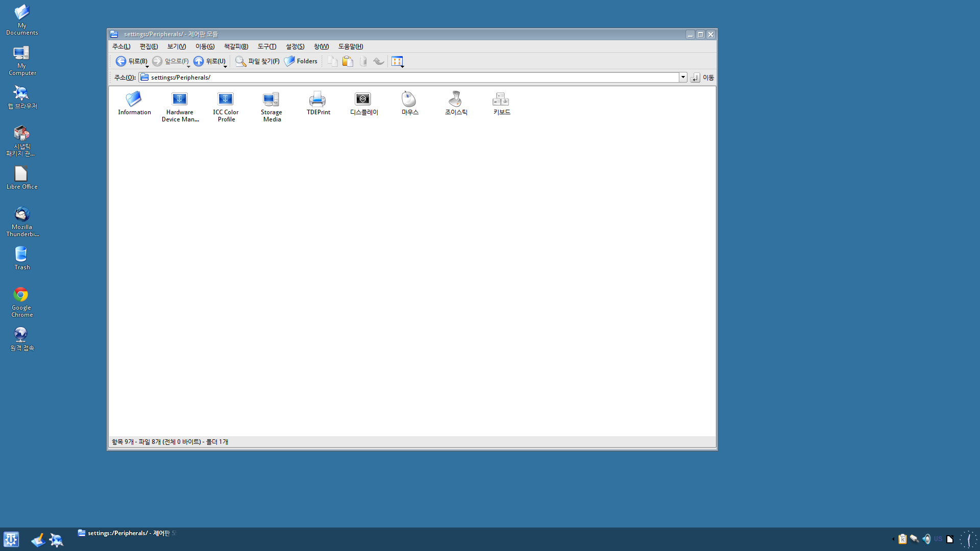Image resolution: width=980 pixels, height=551 pixels.
Task: Open the TDEPrint printer module
Action: tap(318, 104)
